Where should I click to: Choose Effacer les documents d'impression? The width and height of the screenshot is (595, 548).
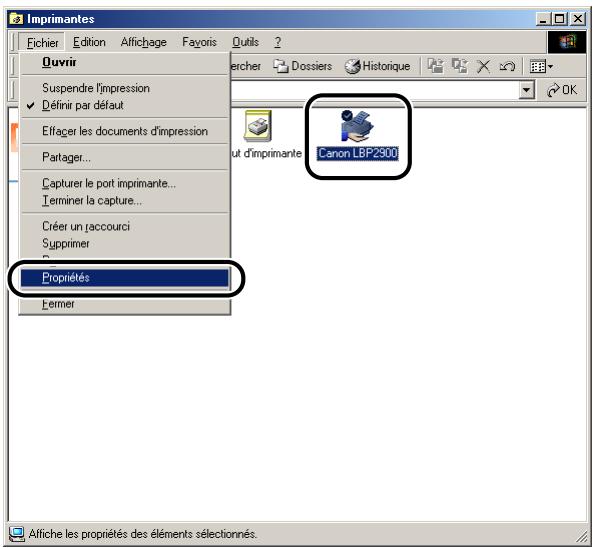pos(125,131)
